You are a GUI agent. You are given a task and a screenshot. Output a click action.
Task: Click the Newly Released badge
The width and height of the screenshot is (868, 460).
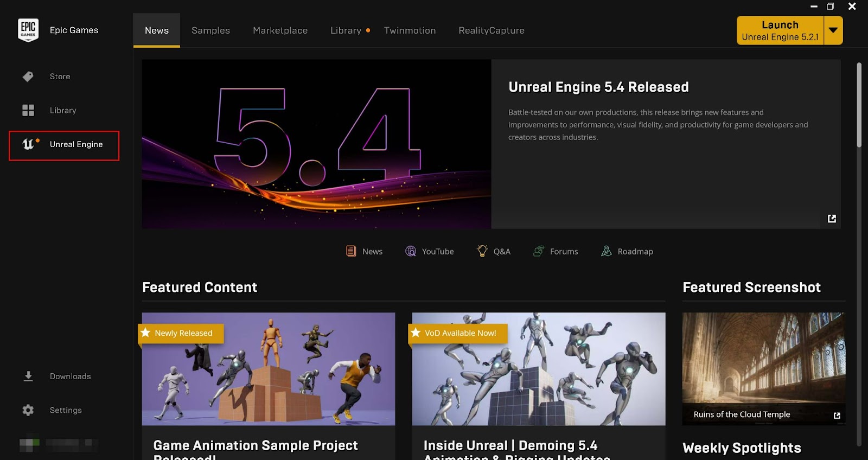point(181,333)
